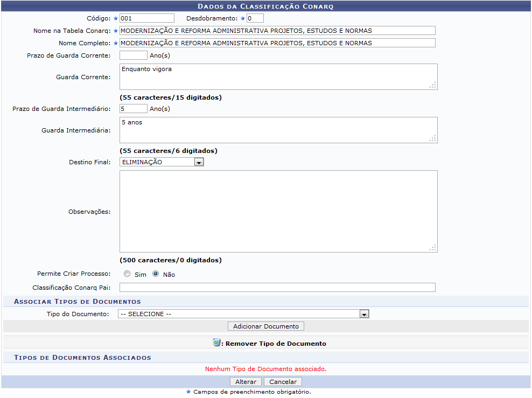The width and height of the screenshot is (532, 398).
Task: Click the Observações text area
Action: click(278, 211)
